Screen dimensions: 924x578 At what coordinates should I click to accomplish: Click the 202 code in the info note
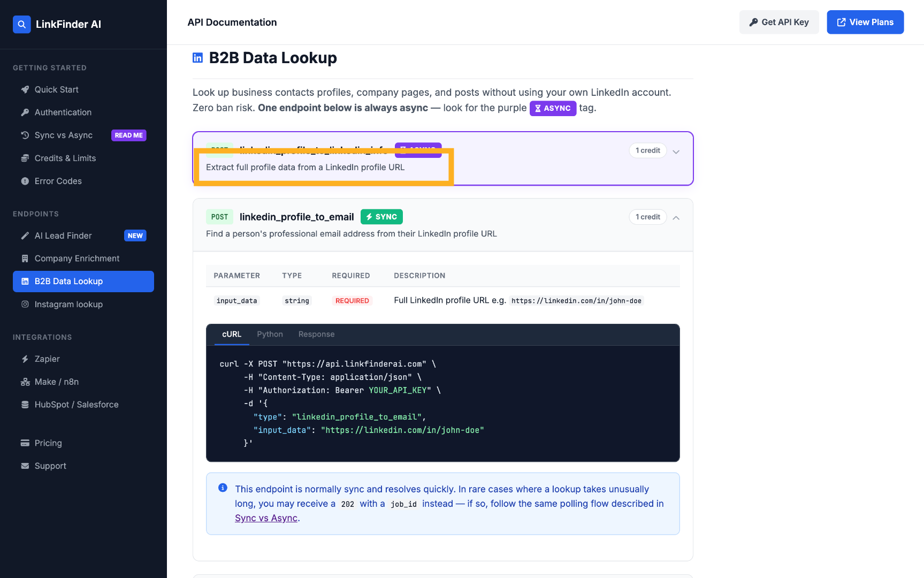[x=348, y=504]
